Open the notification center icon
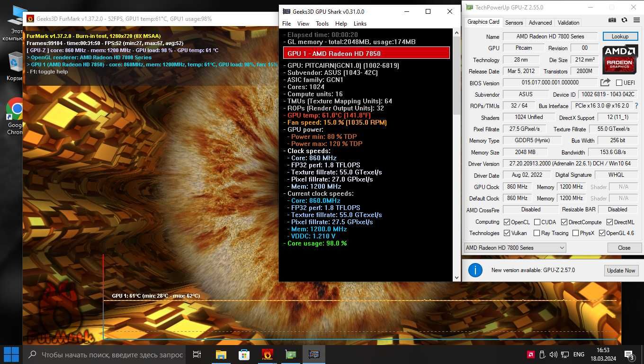This screenshot has height=364, width=644. pos(629,355)
